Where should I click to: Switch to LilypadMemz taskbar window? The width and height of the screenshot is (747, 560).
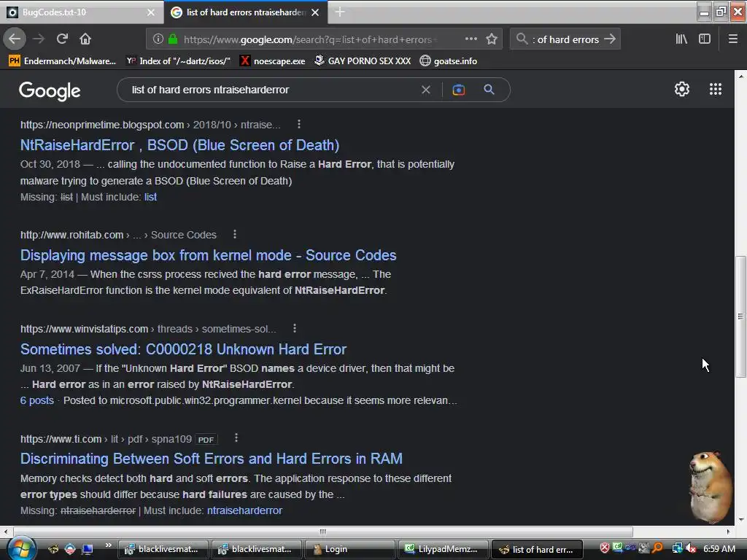point(443,549)
